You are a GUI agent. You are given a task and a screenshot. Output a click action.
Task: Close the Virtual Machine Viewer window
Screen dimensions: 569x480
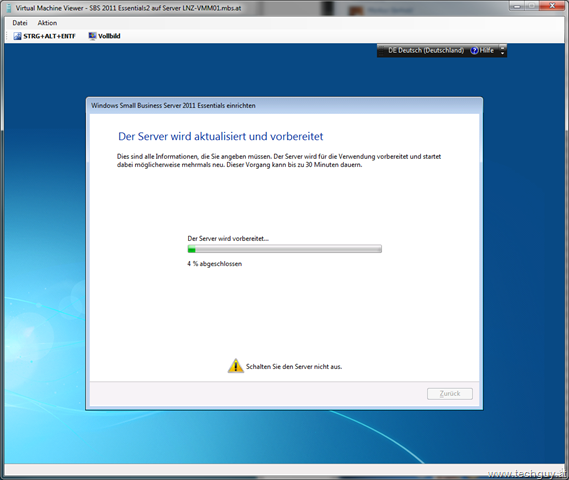(x=552, y=6)
